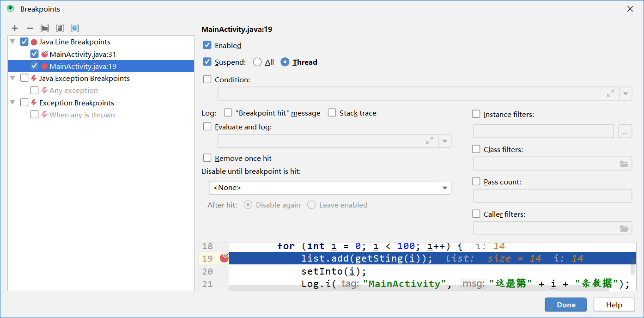Group breakpoints by class icon
This screenshot has width=644, height=318.
tap(75, 28)
